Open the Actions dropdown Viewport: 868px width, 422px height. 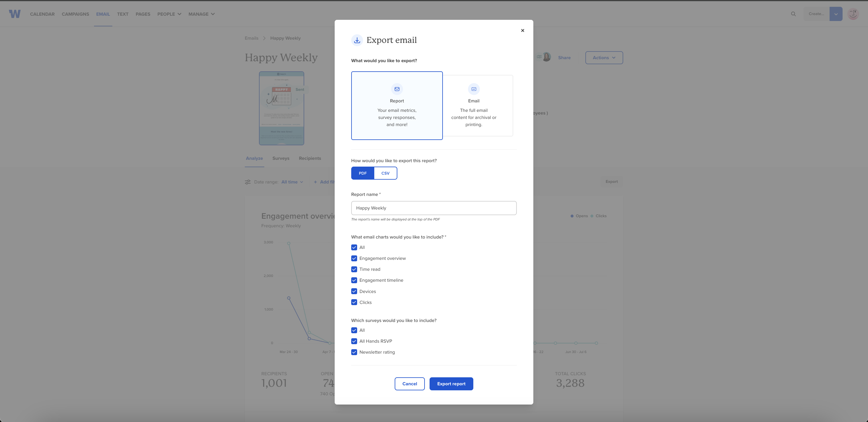click(604, 58)
